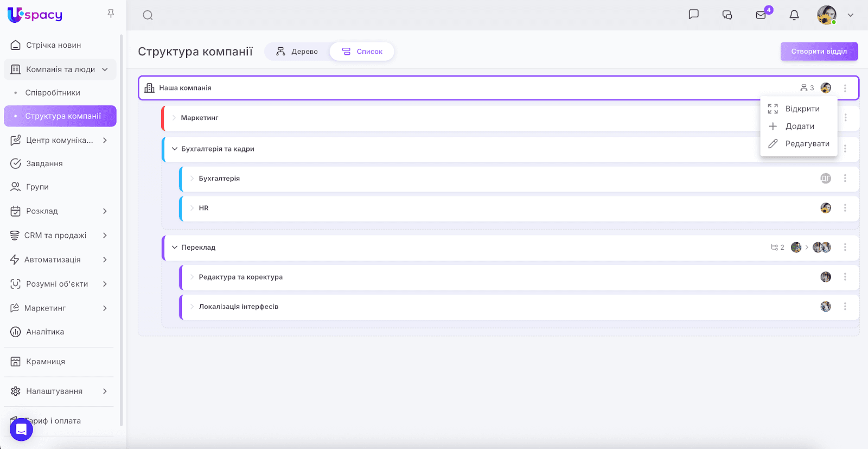Open the chat bubble icon in header
Image resolution: width=868 pixels, height=449 pixels.
click(x=693, y=15)
